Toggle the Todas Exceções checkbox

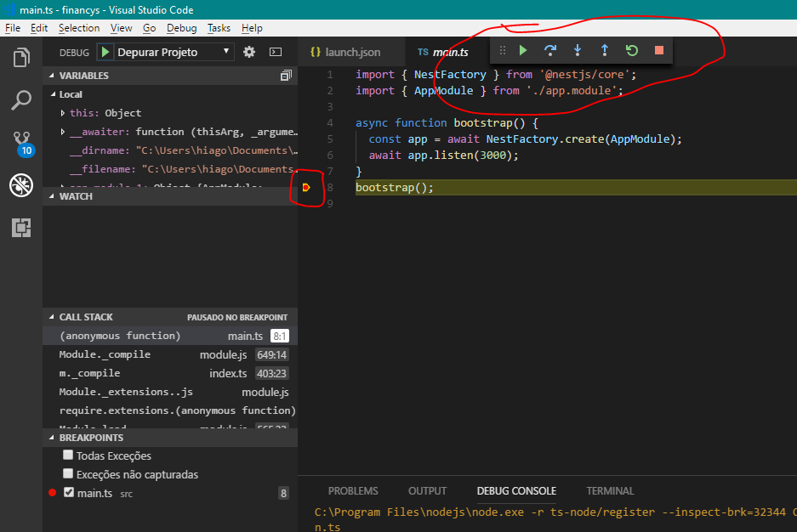tap(68, 455)
